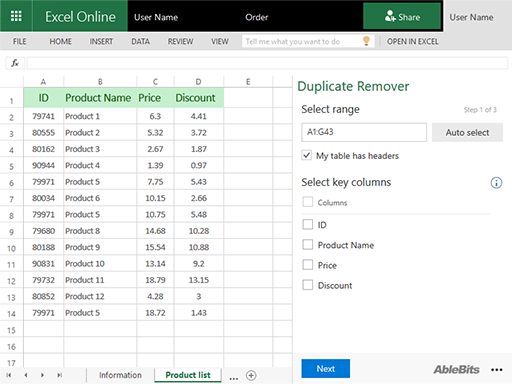
Task: Tick the Discount column checkbox
Action: click(308, 285)
